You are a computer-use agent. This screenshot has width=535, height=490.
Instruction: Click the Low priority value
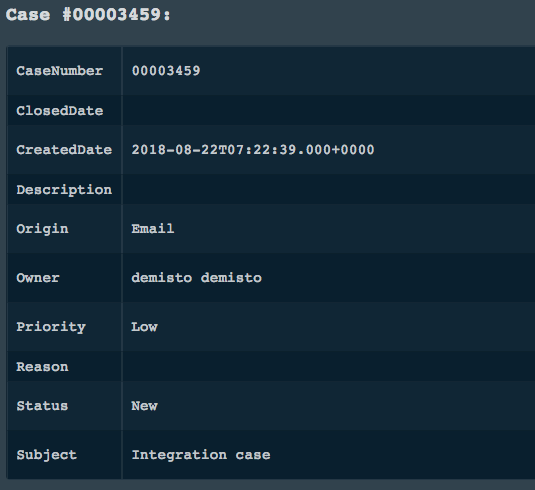click(x=144, y=327)
